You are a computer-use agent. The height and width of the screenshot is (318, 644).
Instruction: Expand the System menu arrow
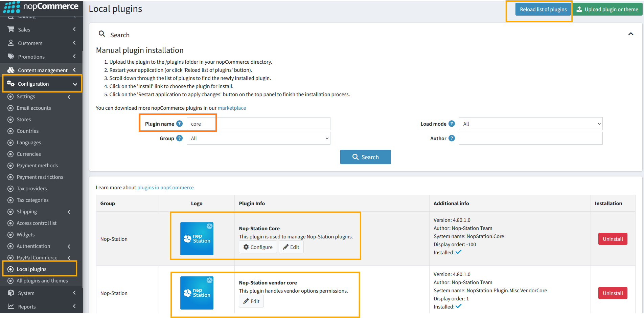click(x=74, y=293)
